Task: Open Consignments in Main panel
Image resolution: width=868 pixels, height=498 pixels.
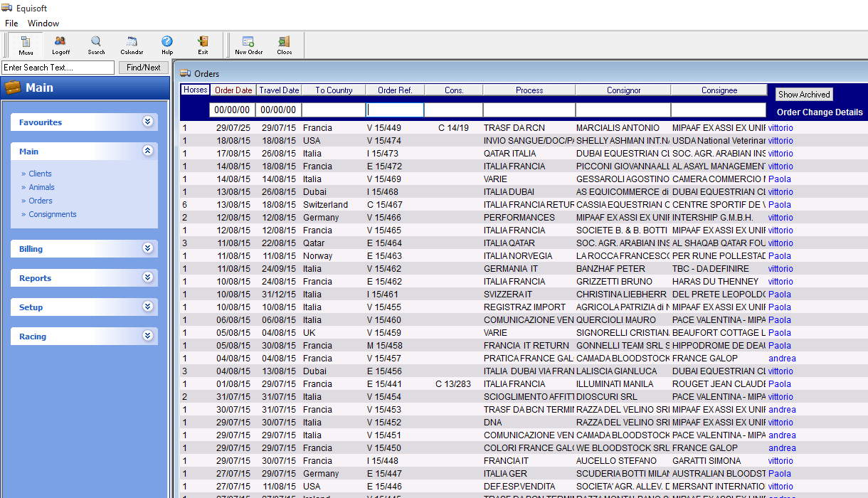Action: [x=53, y=214]
